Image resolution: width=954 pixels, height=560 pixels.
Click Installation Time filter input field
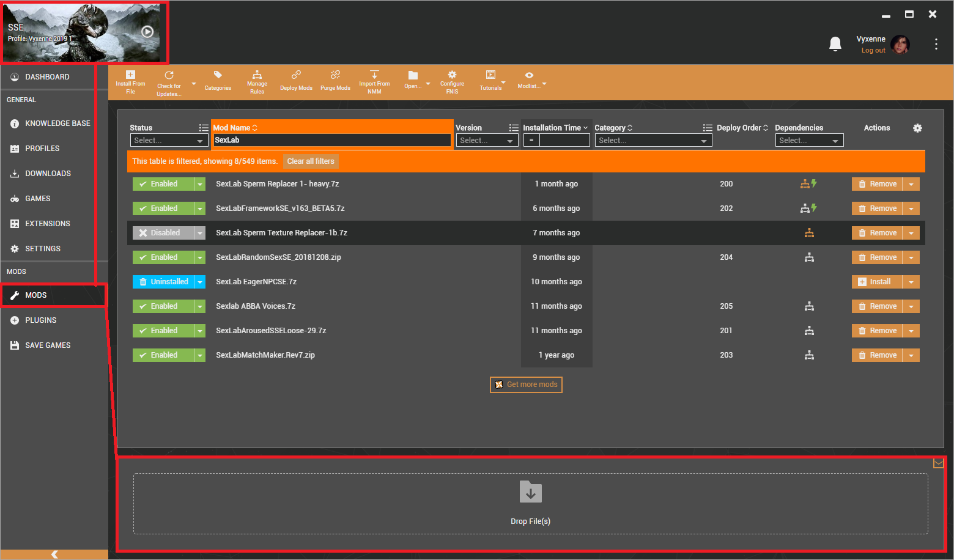tap(564, 140)
